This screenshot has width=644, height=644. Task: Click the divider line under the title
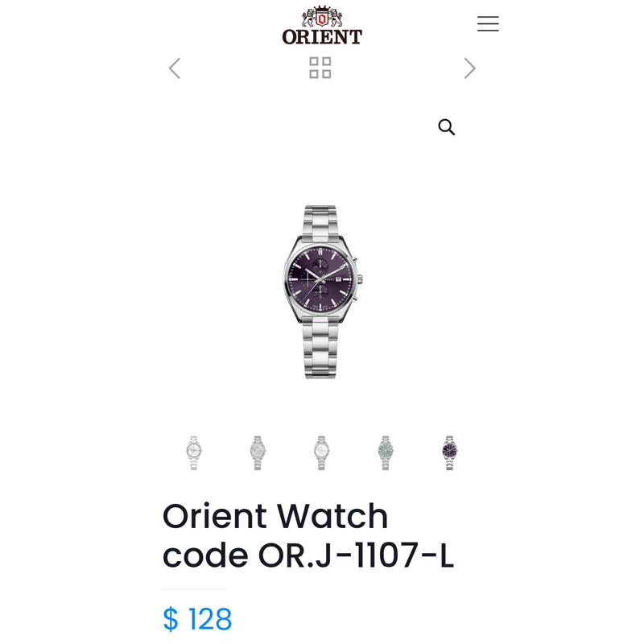(194, 589)
